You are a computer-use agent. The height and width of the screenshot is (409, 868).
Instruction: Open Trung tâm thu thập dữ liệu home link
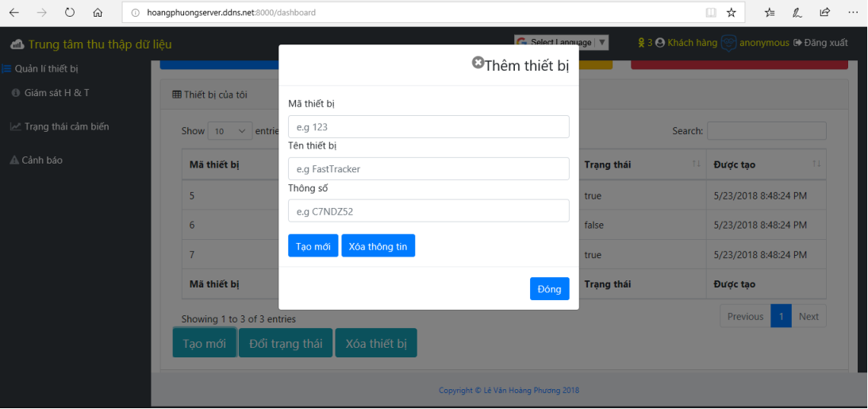coord(100,45)
